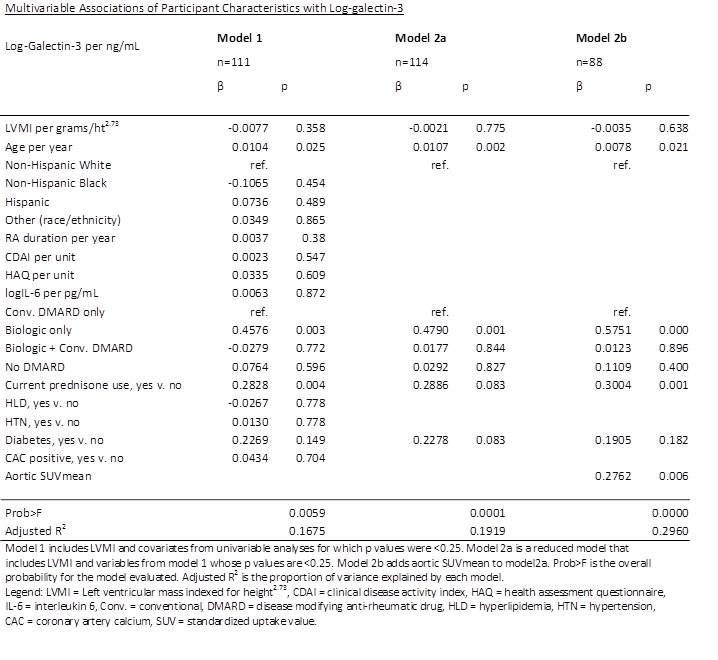Click the 'RA duration per year' row label
This screenshot has height=660, width=718.
pyautogui.click(x=60, y=238)
